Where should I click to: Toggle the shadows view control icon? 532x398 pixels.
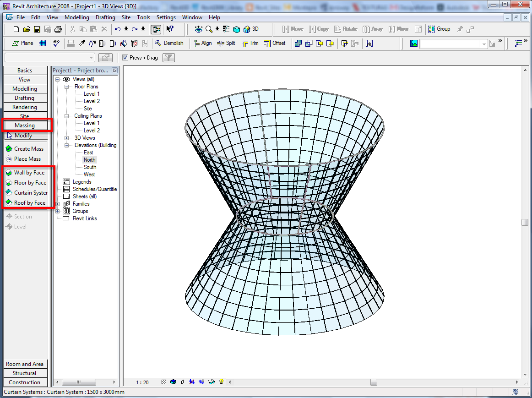[182, 382]
